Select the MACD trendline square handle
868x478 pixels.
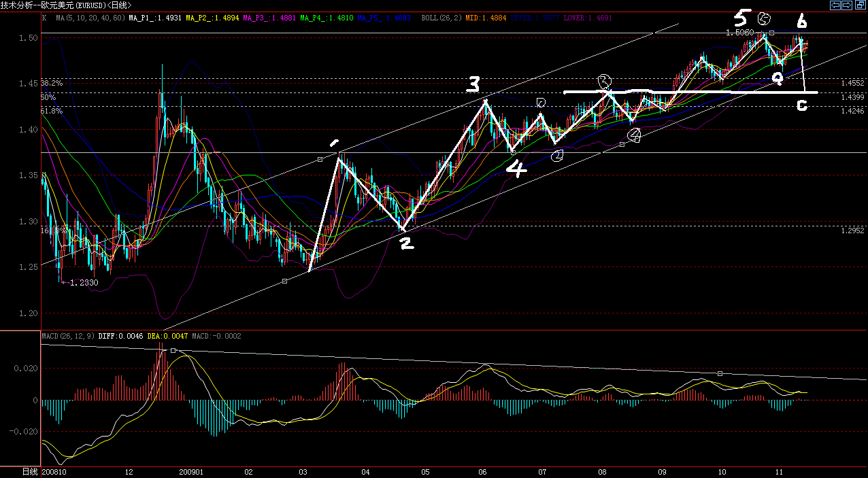click(173, 350)
